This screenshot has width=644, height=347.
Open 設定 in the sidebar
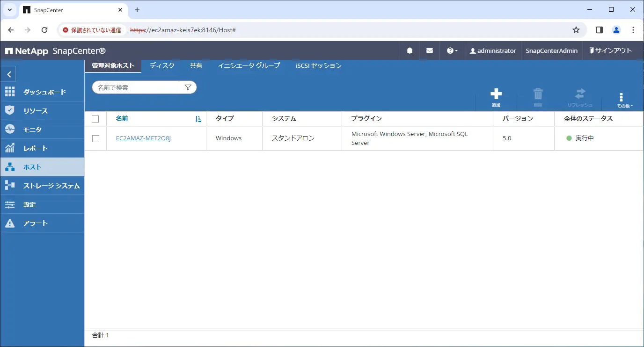click(42, 204)
